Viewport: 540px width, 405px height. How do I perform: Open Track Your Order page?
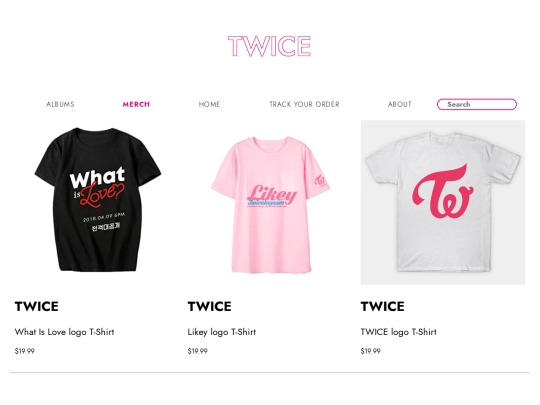[304, 104]
